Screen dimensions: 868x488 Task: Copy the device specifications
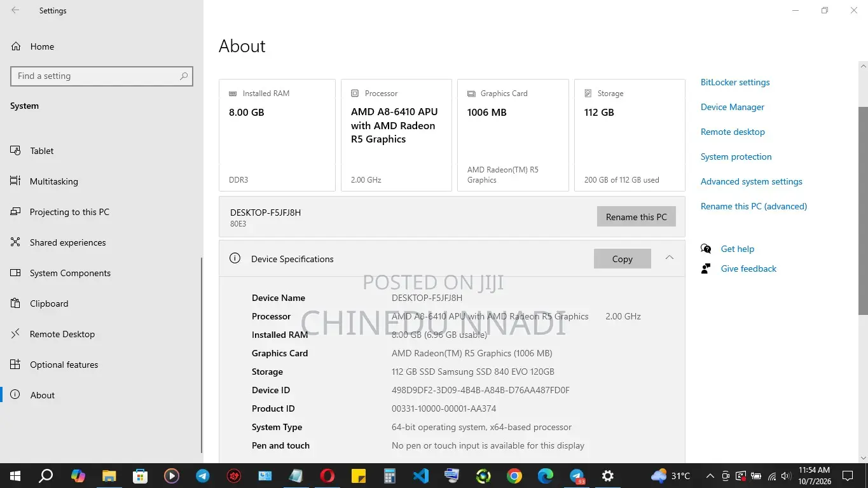(622, 259)
